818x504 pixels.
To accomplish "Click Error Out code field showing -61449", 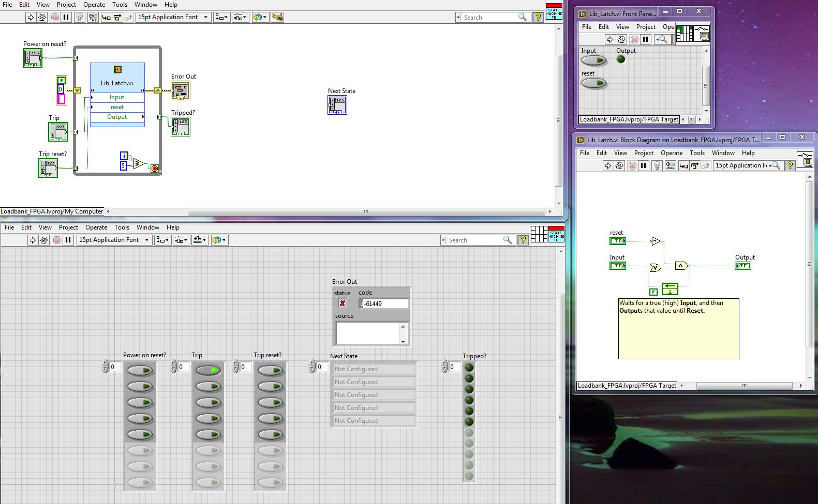I will [x=385, y=303].
